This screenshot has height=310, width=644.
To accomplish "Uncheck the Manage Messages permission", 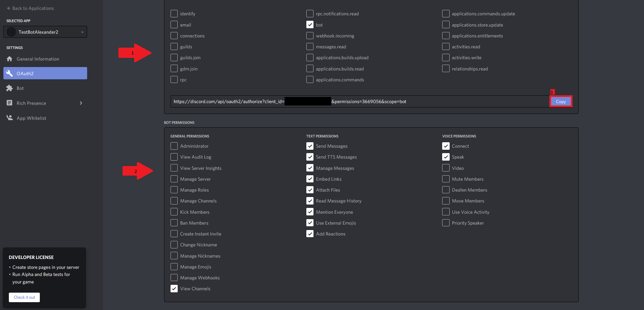I will click(x=310, y=168).
